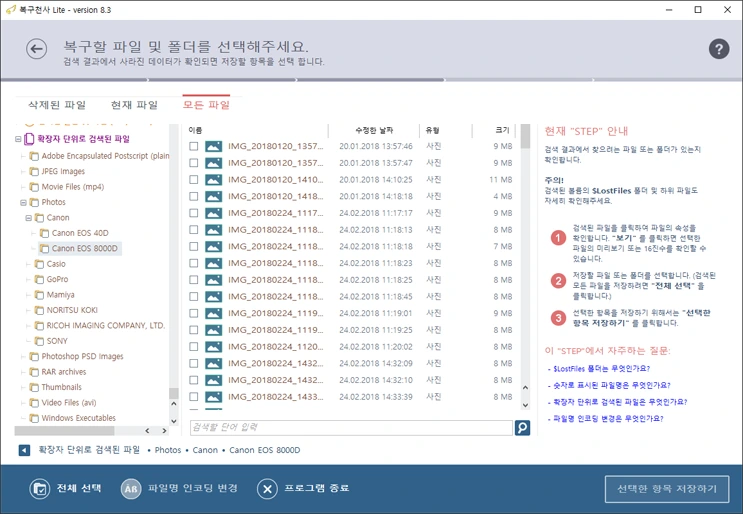Check the file modified 24.02.2018 11:18:13
Screen dimensions: 743x514
(x=194, y=230)
